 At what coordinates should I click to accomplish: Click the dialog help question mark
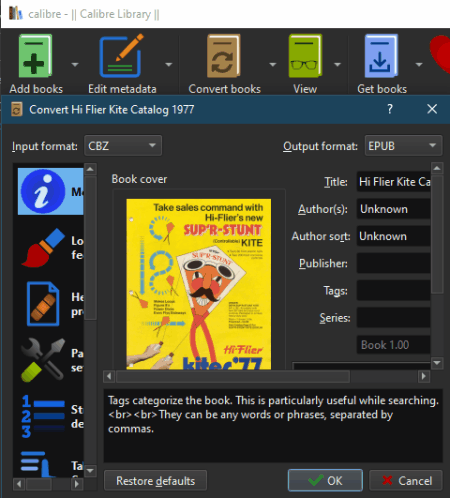click(390, 109)
